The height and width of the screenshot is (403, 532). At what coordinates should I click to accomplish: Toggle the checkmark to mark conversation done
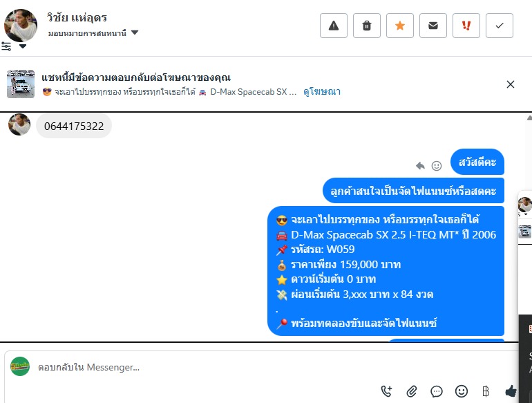(x=500, y=26)
